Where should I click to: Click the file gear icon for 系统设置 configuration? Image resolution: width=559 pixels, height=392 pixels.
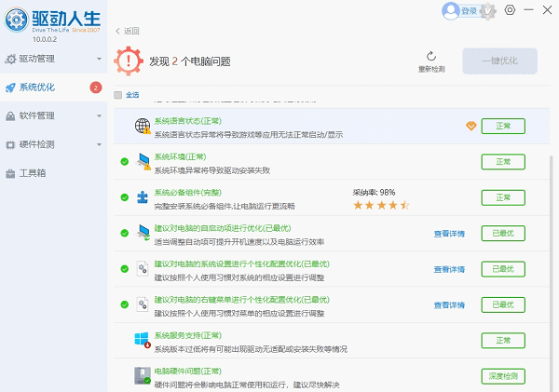coord(143,269)
